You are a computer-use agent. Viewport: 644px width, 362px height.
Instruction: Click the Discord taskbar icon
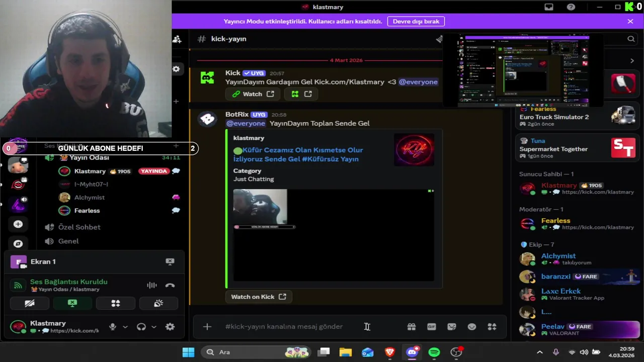click(x=412, y=352)
